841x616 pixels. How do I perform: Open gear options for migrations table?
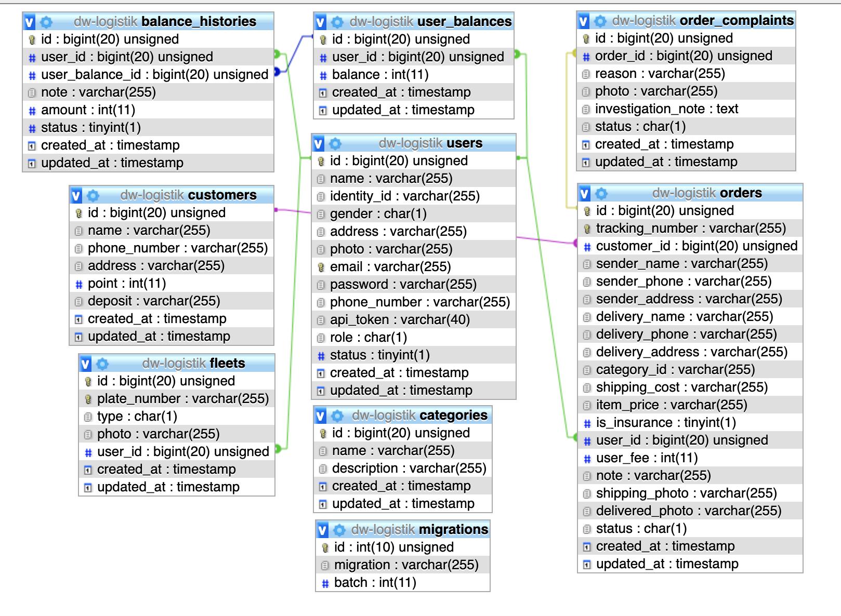(x=339, y=530)
